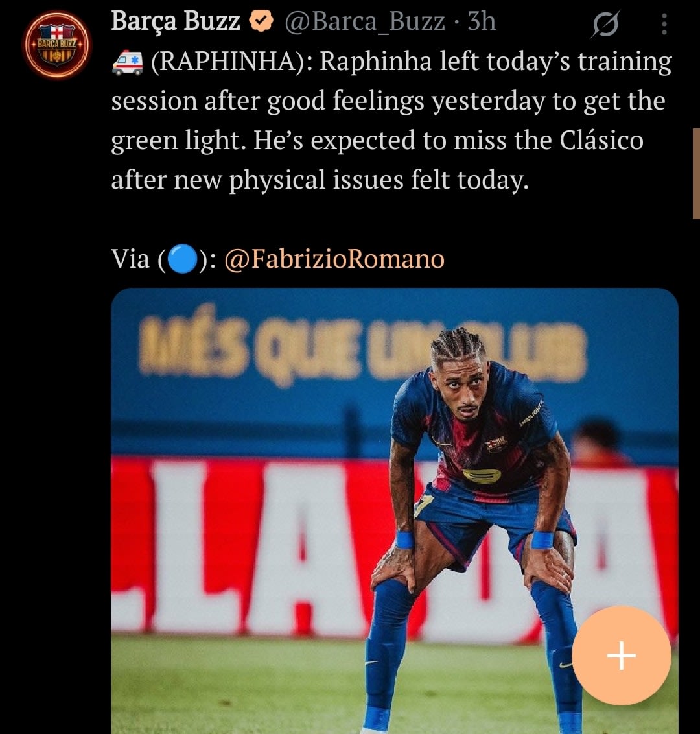Open the Barça Buzz profile avatar
The width and height of the screenshot is (700, 734).
[56, 45]
